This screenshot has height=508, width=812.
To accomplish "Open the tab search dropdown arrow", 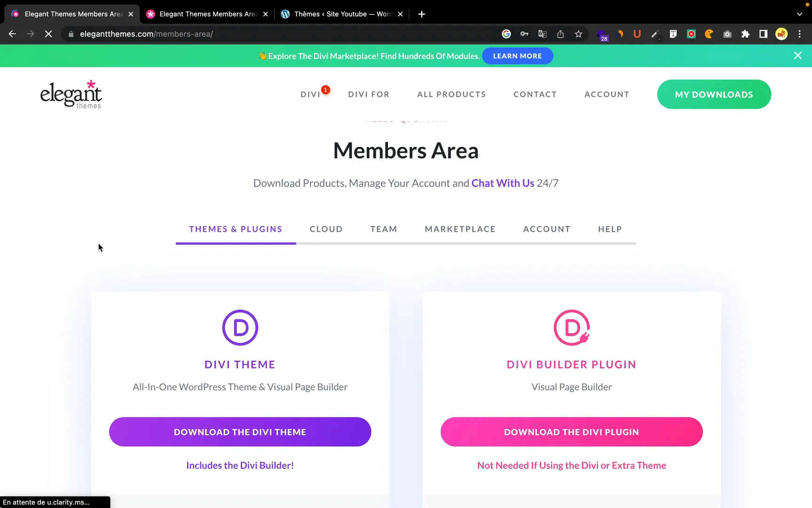I will click(x=799, y=14).
